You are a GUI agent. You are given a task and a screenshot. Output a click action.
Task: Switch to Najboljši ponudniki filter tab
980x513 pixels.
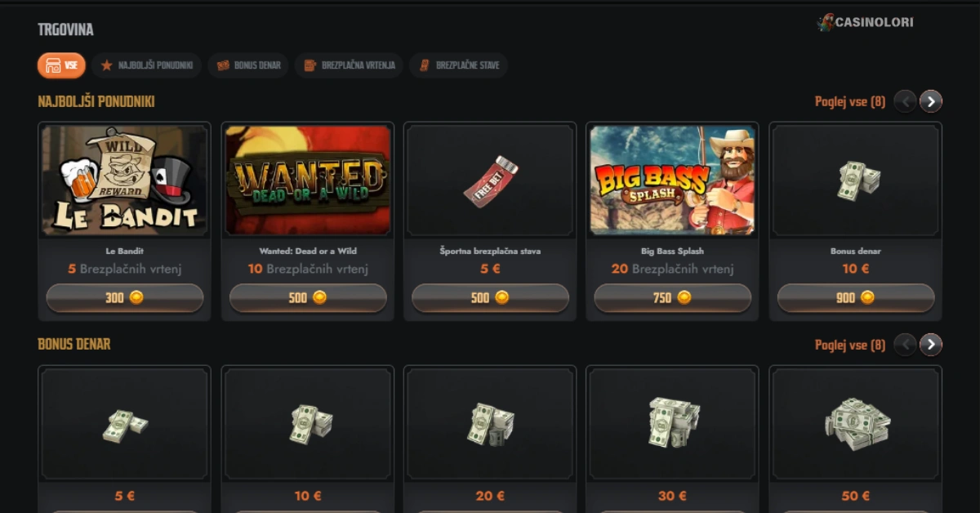[x=147, y=65]
